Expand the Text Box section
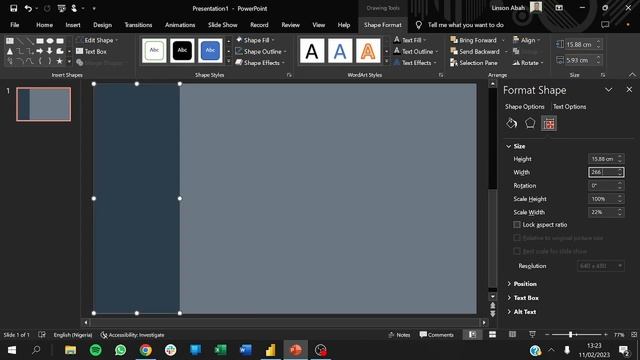640x360 pixels. point(523,298)
